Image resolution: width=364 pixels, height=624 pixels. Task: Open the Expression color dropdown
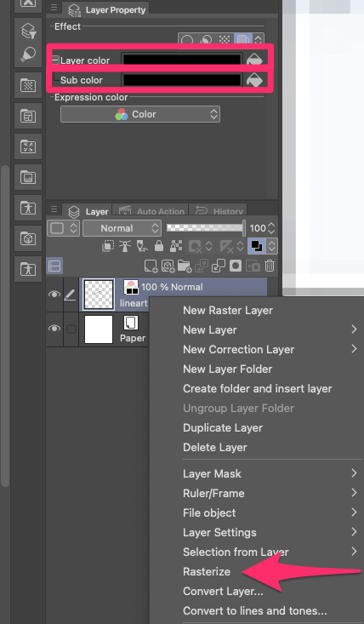pos(140,114)
